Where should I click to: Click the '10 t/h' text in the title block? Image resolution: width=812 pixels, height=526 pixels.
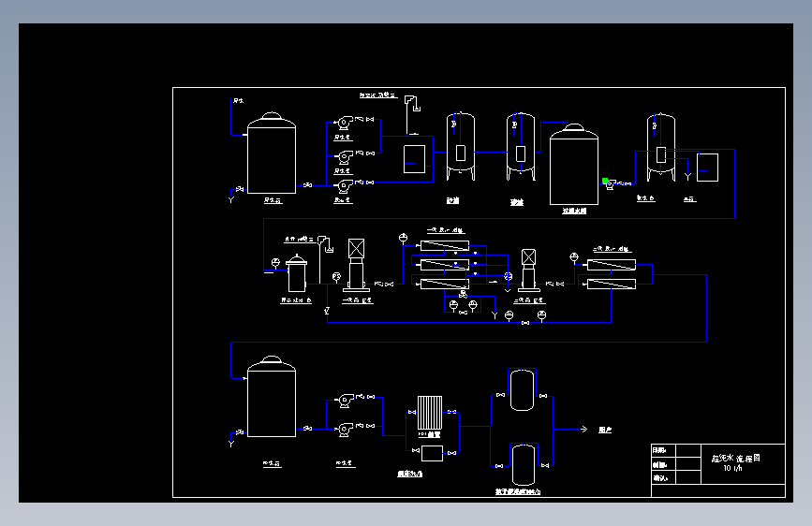pyautogui.click(x=732, y=468)
